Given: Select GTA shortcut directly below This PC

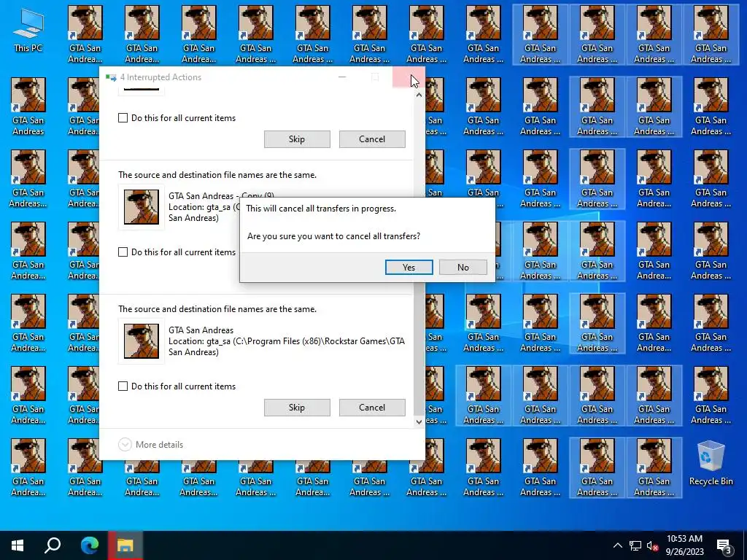Looking at the screenshot, I should (x=28, y=106).
